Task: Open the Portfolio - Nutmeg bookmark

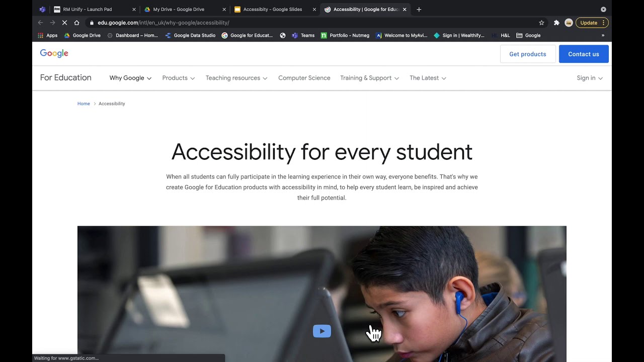Action: pyautogui.click(x=345, y=35)
